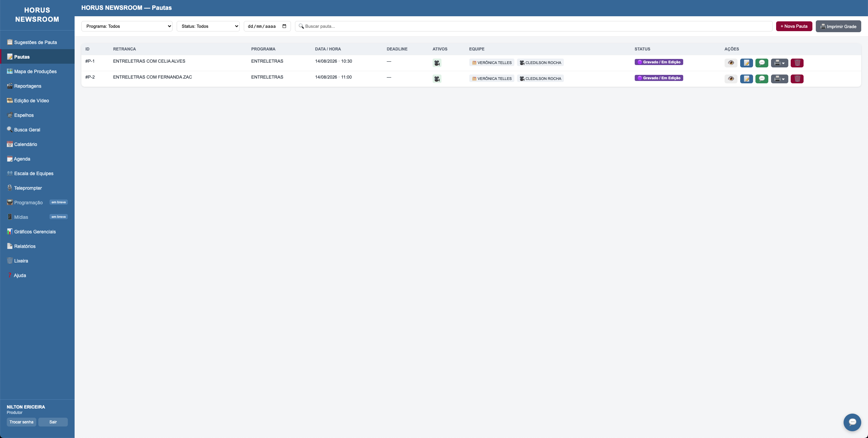Create a new pauta with + Nova Pauta
Screen dimensions: 868x438
pyautogui.click(x=794, y=26)
